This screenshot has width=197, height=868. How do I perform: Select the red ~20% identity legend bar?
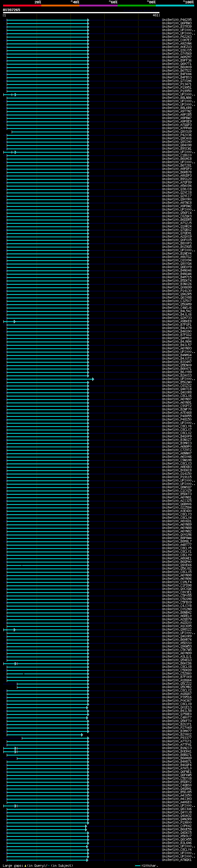point(22,6)
